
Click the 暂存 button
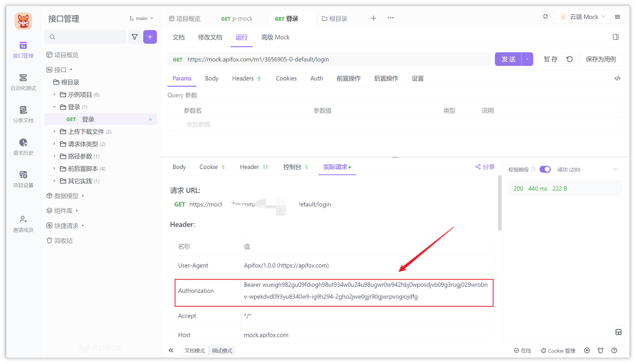[550, 59]
